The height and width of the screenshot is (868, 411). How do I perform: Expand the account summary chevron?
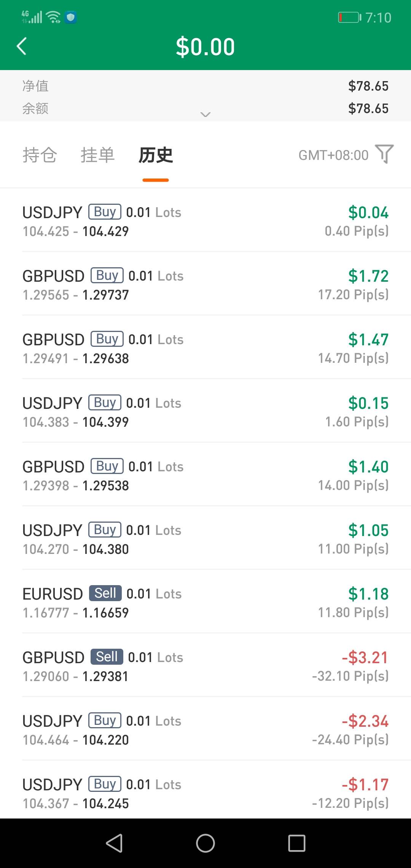(205, 114)
